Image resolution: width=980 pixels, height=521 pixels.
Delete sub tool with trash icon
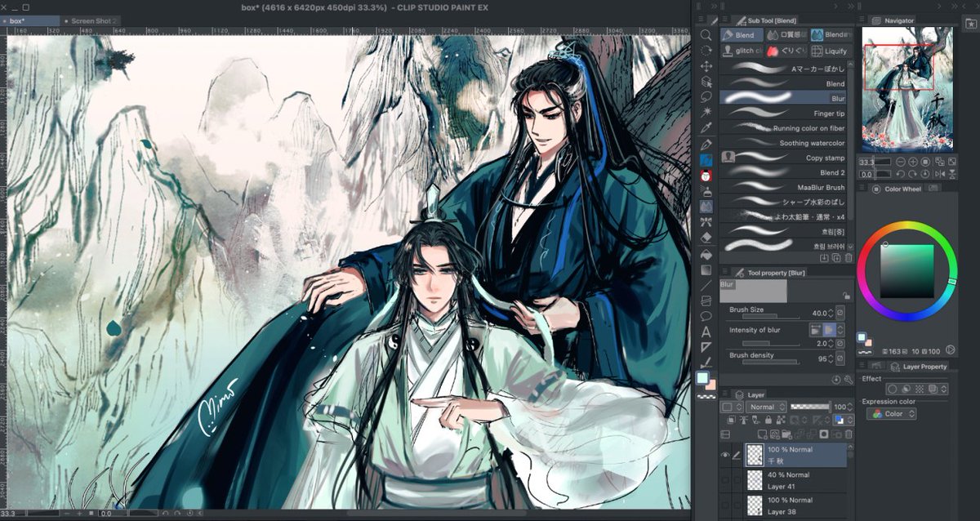click(849, 257)
